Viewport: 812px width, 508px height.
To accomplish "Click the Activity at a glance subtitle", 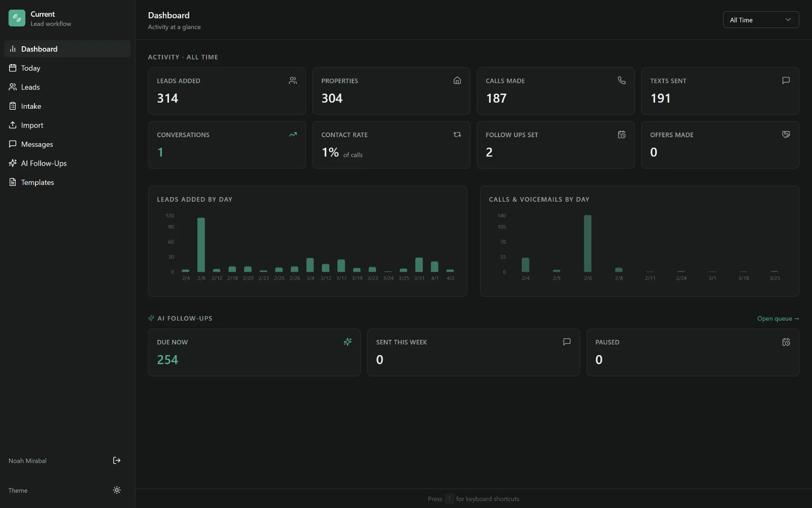I will click(x=174, y=27).
